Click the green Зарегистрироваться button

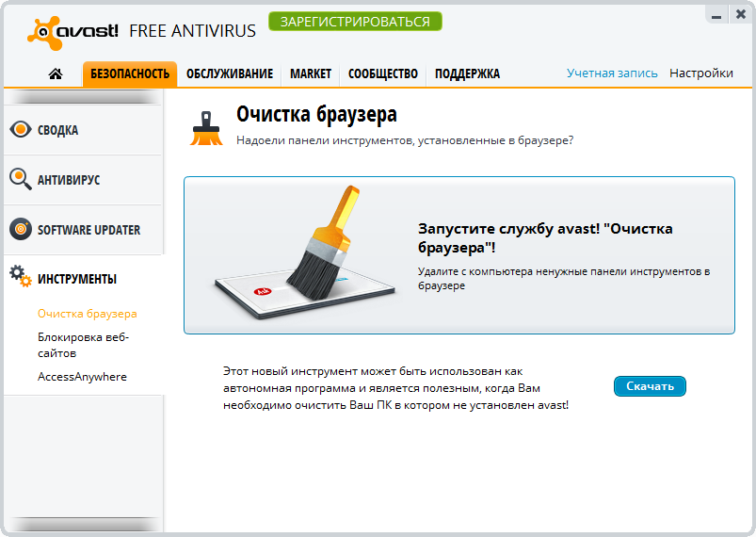355,22
